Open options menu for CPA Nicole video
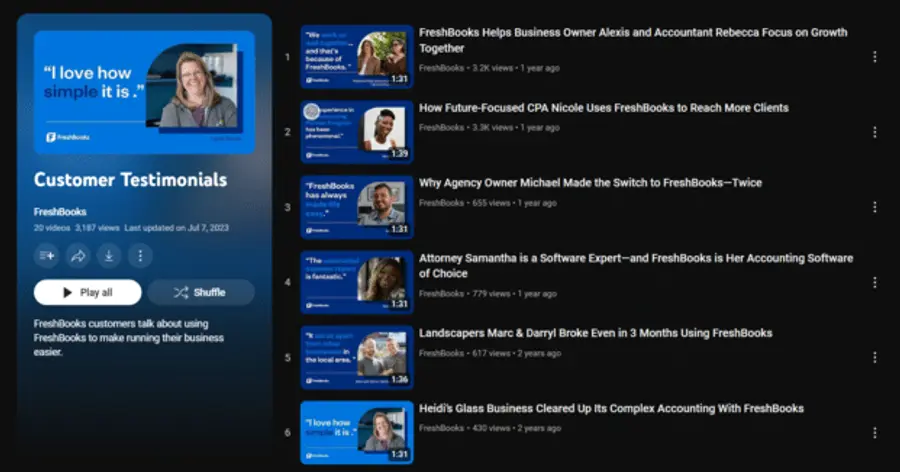This screenshot has height=472, width=900. click(x=875, y=132)
